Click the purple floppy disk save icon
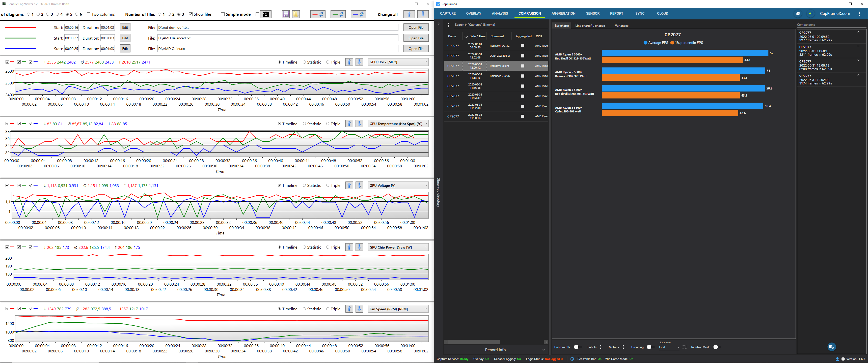 coord(286,14)
